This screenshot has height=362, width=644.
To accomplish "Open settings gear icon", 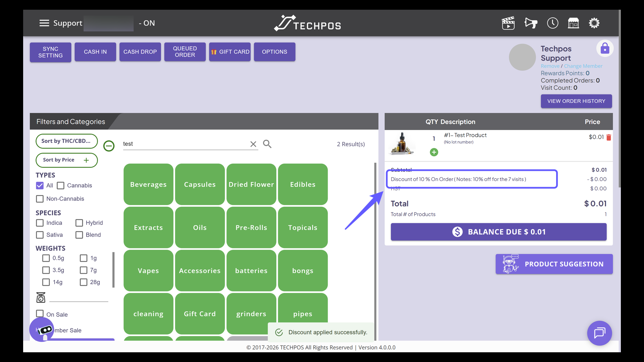I will 594,23.
